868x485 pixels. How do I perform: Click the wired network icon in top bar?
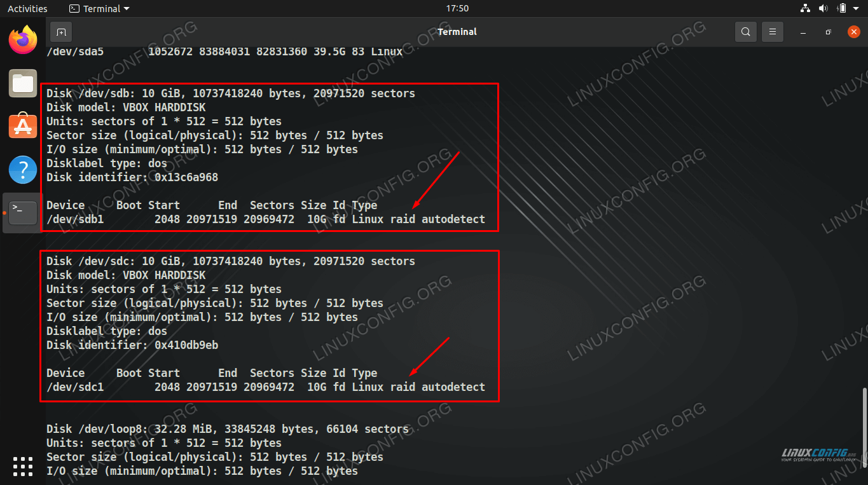coord(805,8)
